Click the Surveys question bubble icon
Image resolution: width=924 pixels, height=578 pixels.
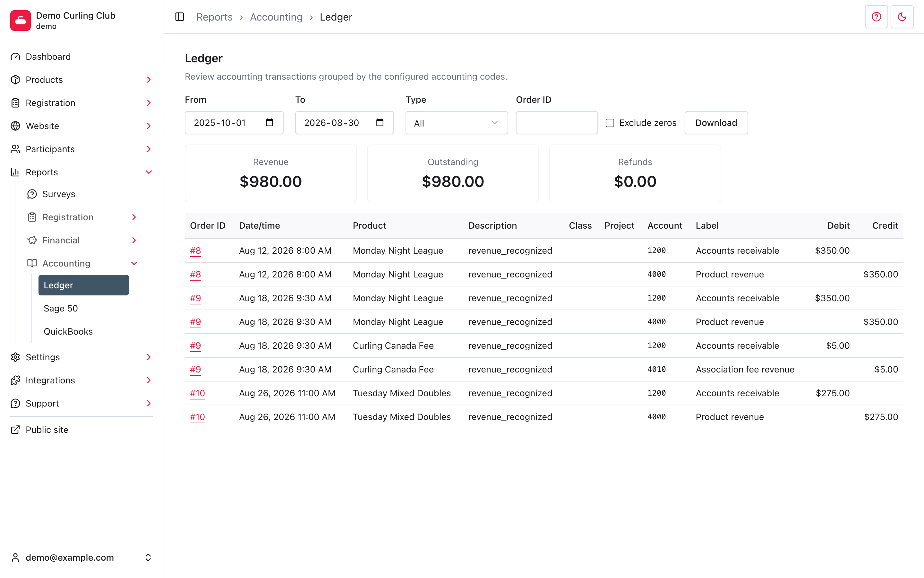coord(32,194)
